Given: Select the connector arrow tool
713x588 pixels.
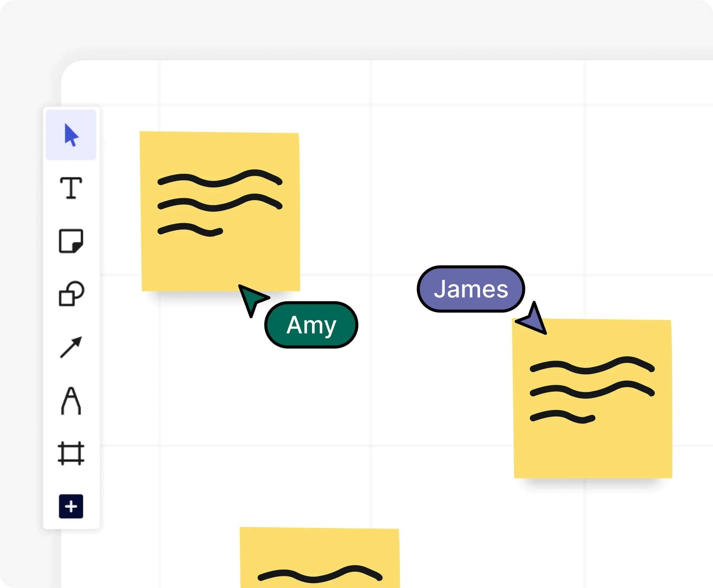Looking at the screenshot, I should [71, 347].
